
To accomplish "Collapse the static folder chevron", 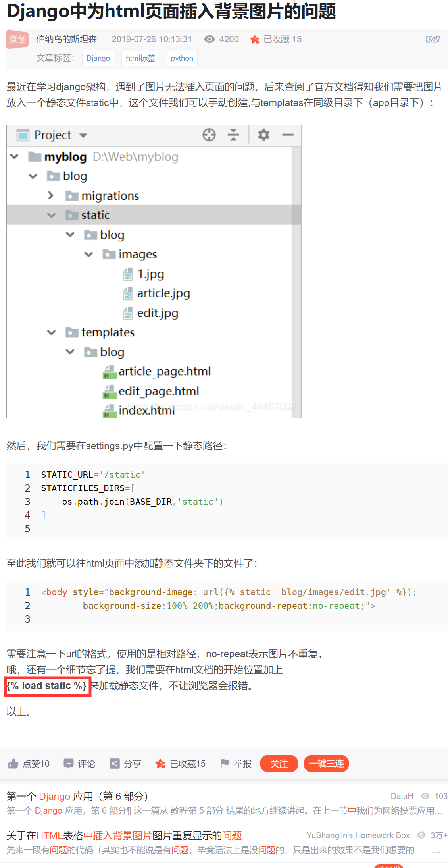I will (52, 215).
